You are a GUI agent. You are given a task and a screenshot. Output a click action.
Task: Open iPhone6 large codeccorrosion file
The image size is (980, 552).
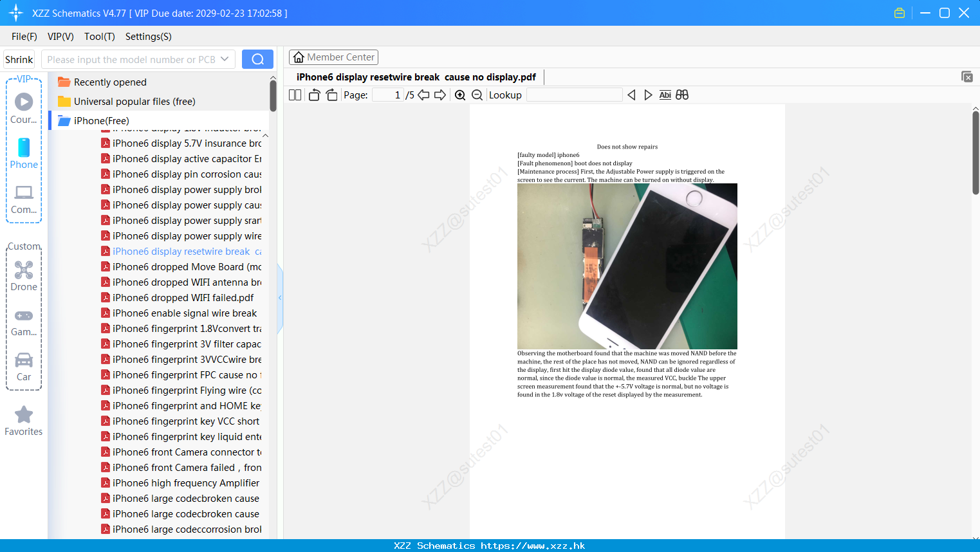(181, 529)
